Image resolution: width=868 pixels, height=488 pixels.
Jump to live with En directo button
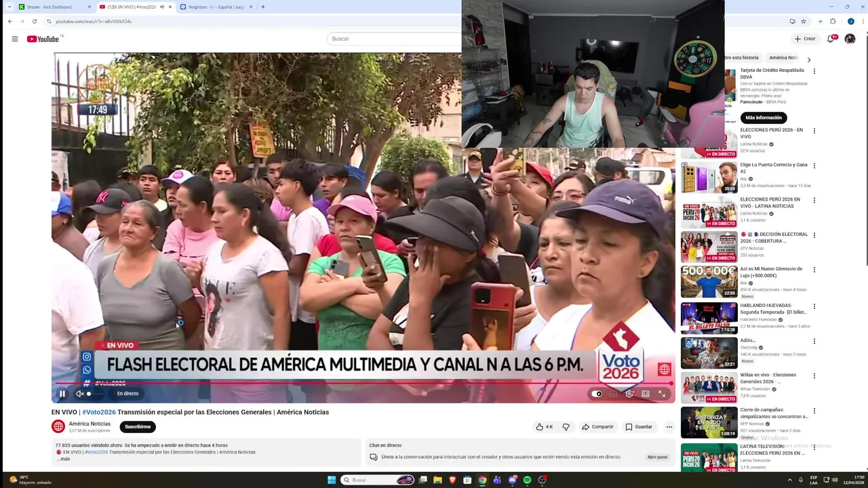(127, 394)
